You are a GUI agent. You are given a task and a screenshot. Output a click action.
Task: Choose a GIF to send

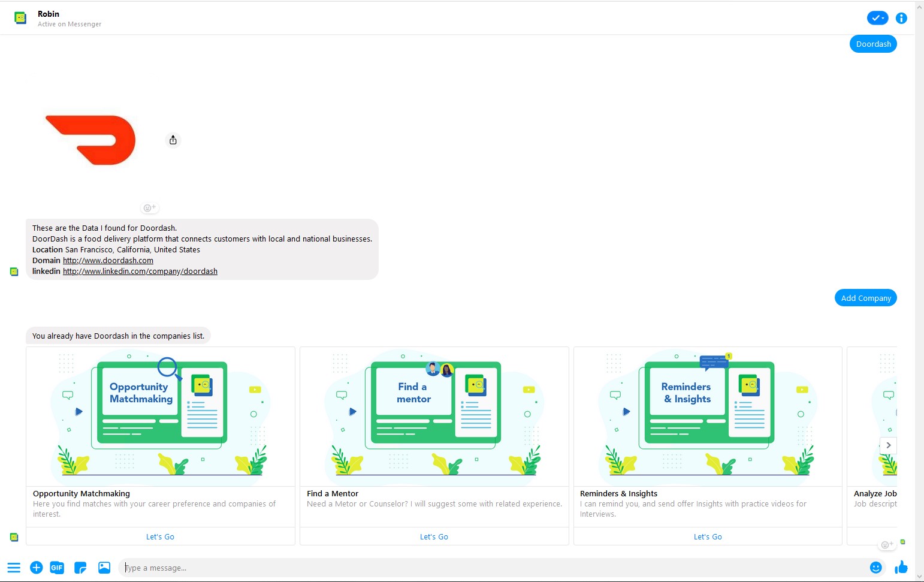click(57, 568)
